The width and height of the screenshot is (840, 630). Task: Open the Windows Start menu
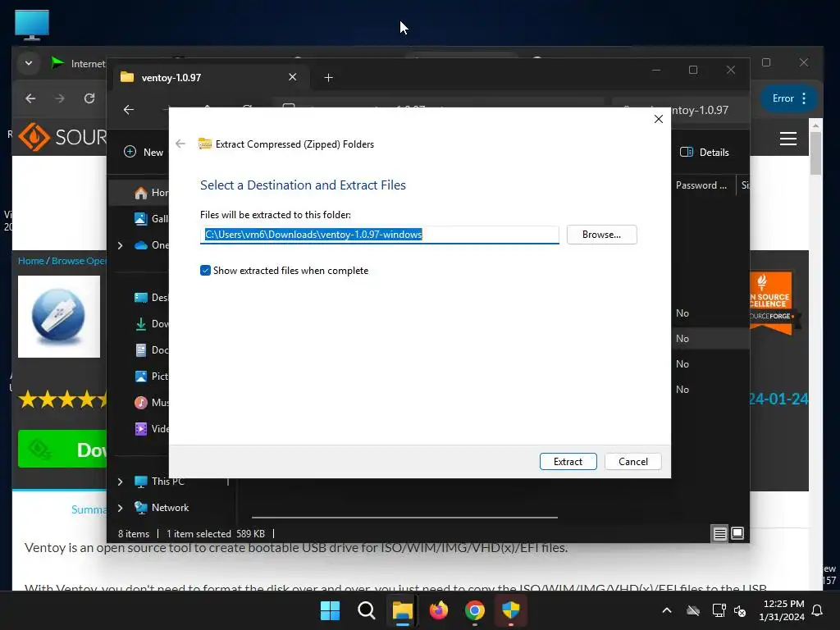330,610
